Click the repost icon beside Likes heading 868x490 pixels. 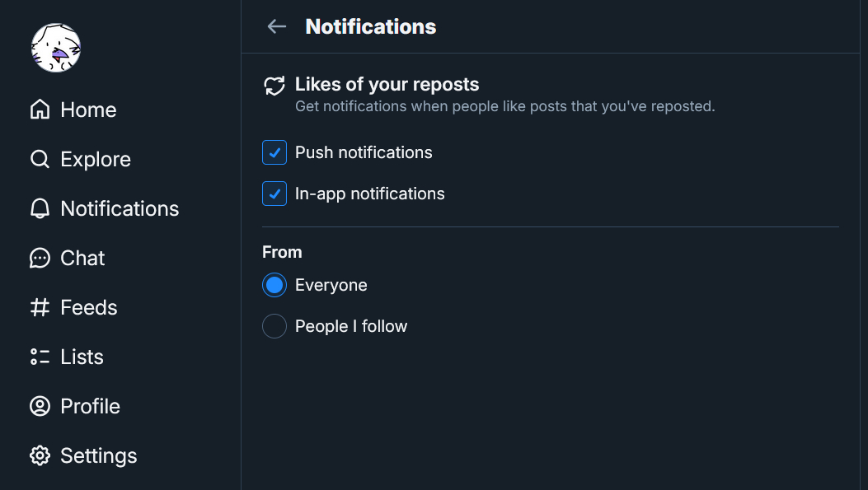coord(274,86)
